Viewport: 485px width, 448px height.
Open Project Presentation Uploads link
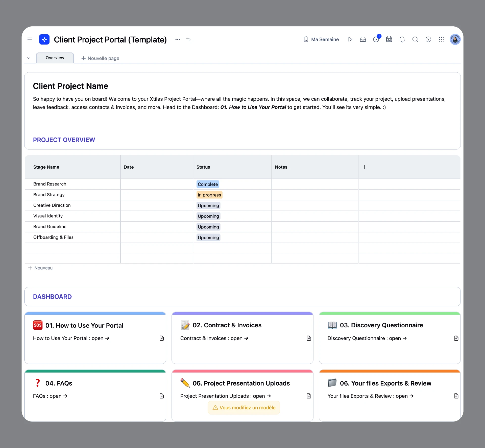coord(226,396)
